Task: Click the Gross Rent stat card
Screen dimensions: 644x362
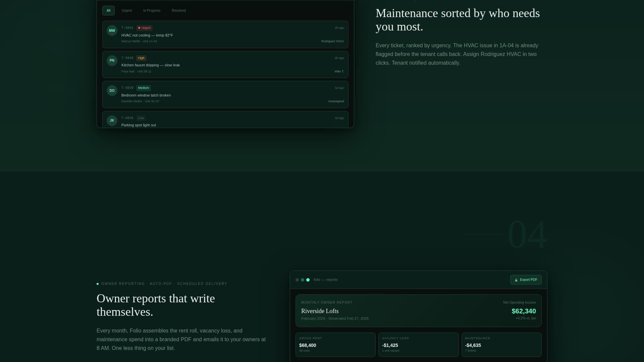Action: coord(335,345)
